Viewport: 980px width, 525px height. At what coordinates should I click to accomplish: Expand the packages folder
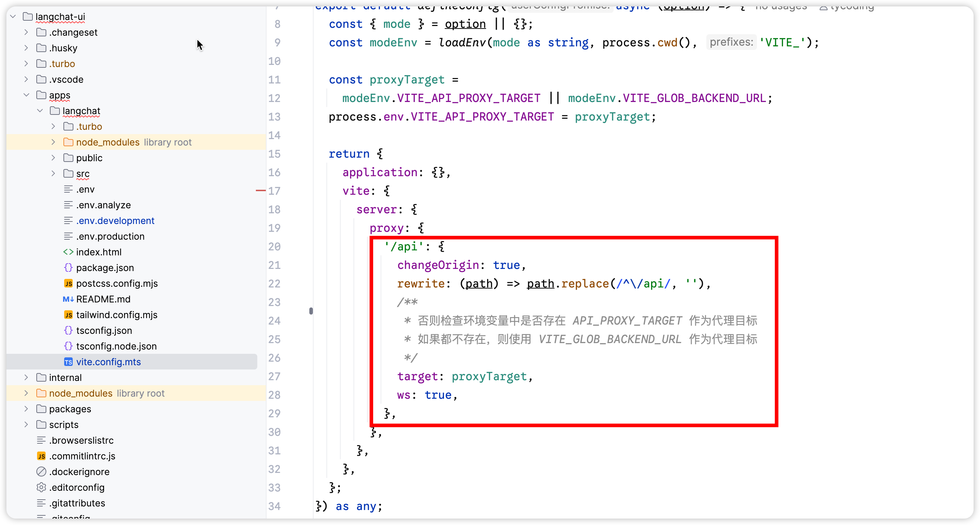pos(26,409)
